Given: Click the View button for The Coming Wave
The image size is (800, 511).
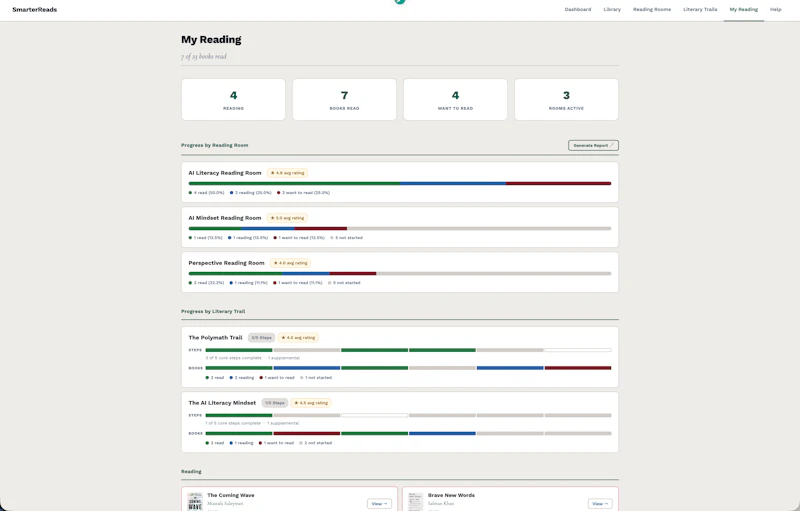Looking at the screenshot, I should tap(379, 503).
